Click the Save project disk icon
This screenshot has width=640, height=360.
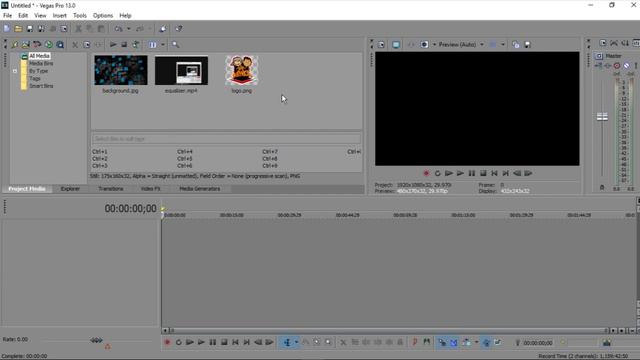click(x=30, y=29)
